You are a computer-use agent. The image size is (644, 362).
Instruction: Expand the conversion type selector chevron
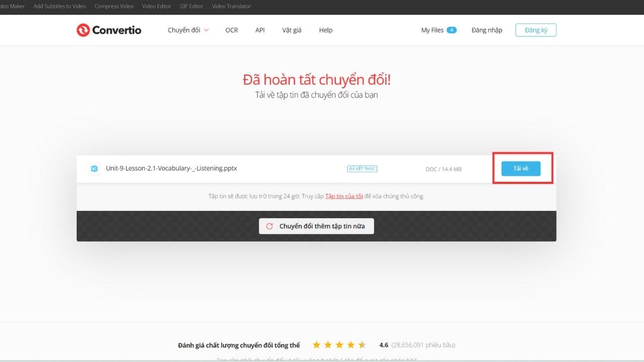(x=206, y=31)
